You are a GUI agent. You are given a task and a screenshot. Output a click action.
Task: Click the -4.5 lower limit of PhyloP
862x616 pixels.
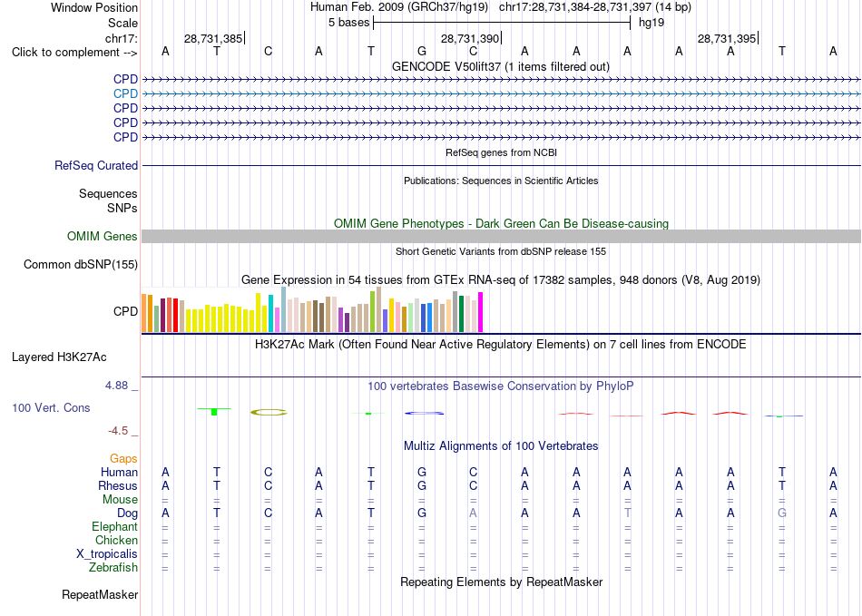click(118, 431)
